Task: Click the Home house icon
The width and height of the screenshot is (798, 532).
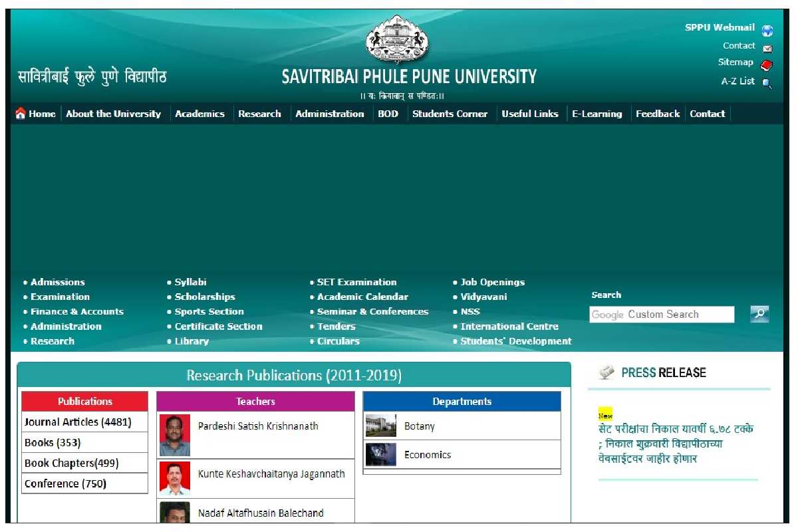Action: coord(21,114)
